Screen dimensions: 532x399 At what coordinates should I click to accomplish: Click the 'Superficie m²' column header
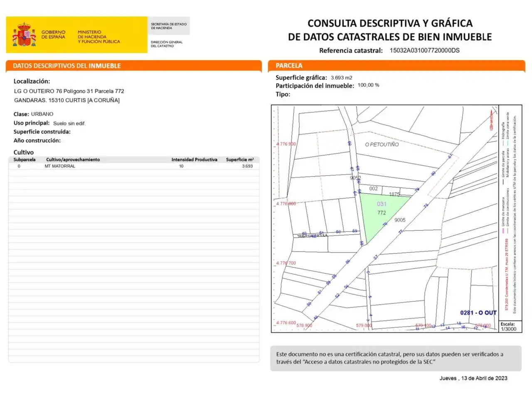(240, 160)
